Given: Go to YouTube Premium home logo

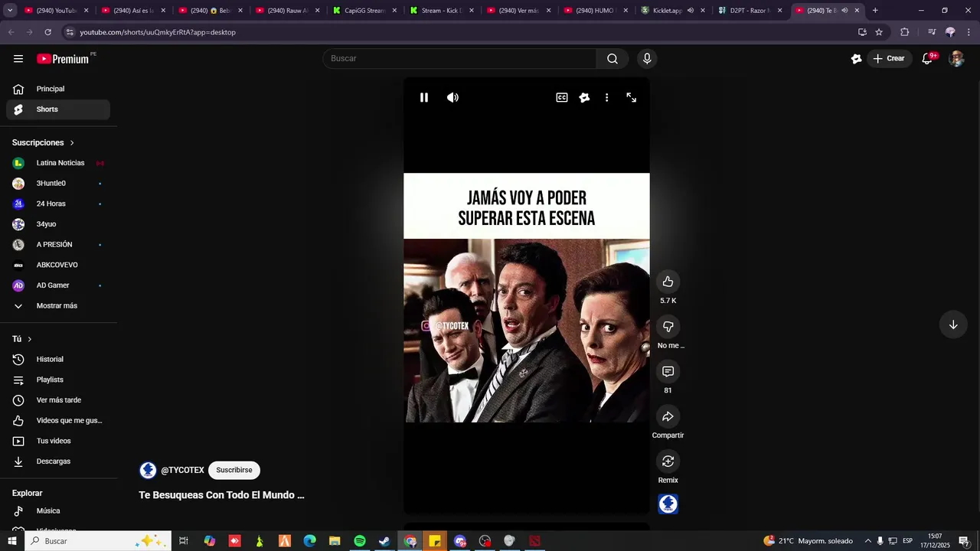Looking at the screenshot, I should 63,59.
